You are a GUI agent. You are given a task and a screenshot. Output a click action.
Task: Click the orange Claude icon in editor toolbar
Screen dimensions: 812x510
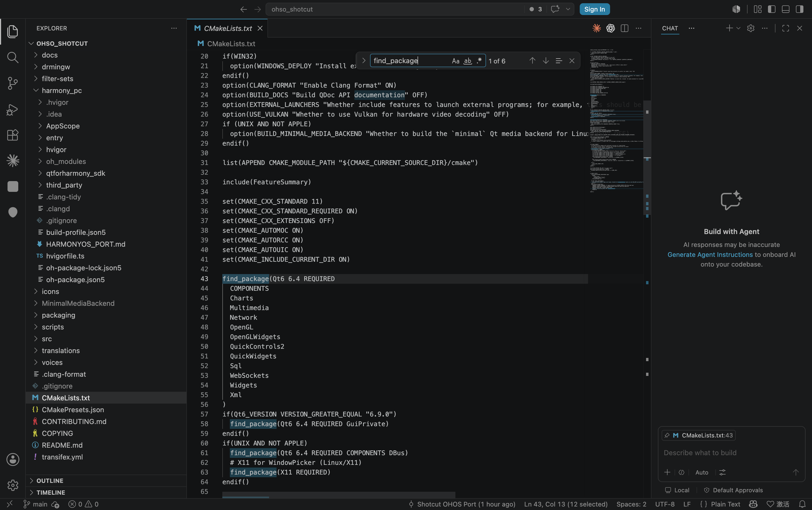pyautogui.click(x=596, y=28)
